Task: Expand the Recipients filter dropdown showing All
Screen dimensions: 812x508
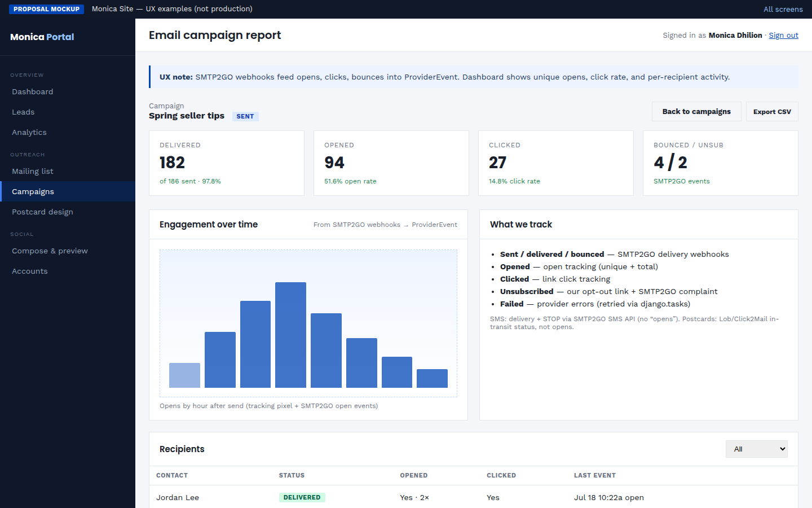Action: [x=756, y=449]
